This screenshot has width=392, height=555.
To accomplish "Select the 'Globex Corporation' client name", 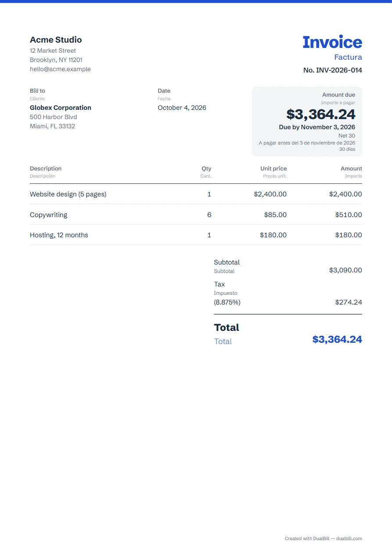I will point(61,108).
